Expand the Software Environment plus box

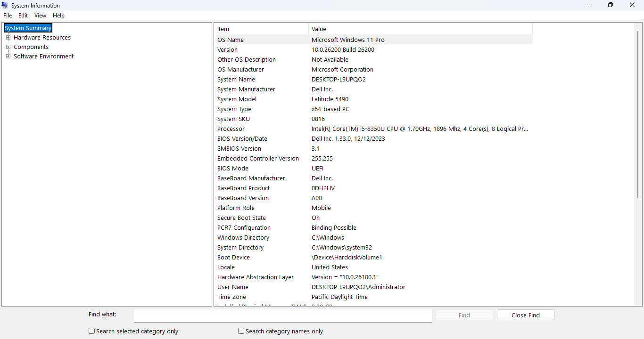[x=8, y=56]
